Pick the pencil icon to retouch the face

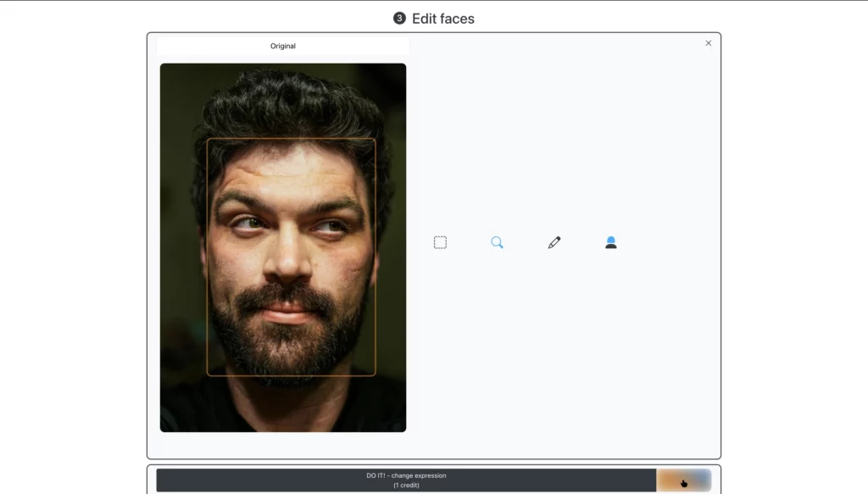(554, 241)
